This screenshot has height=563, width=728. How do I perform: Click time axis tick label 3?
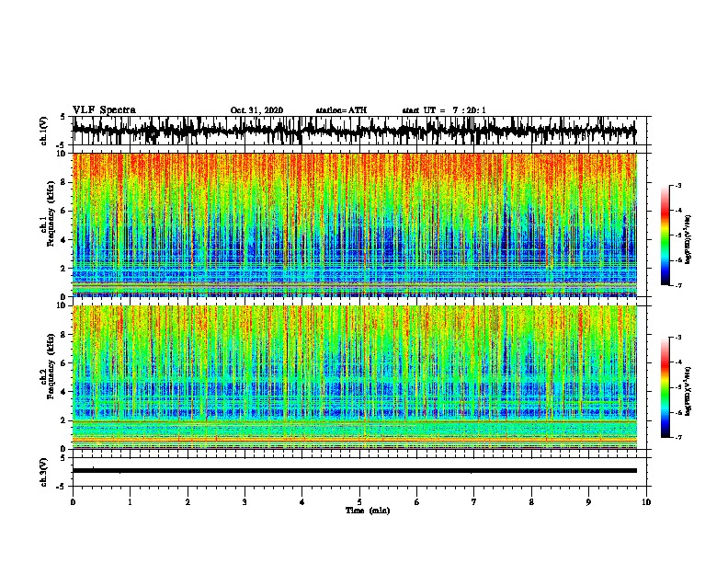[x=245, y=502]
